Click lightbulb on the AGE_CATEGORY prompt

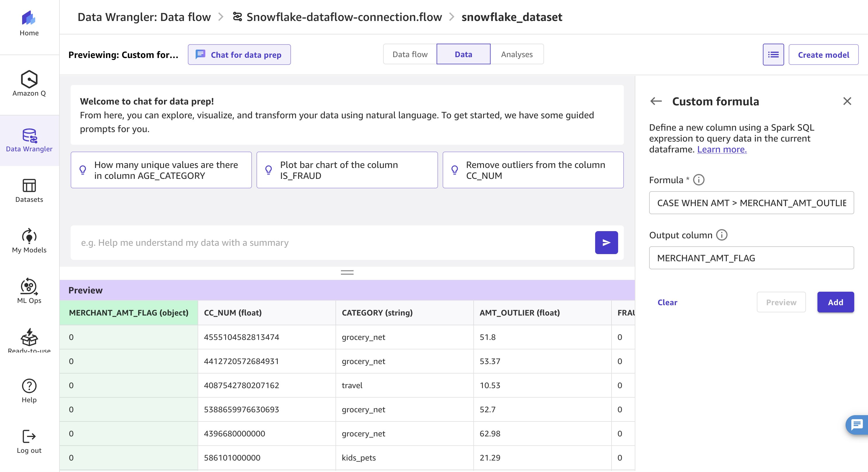pyautogui.click(x=82, y=170)
